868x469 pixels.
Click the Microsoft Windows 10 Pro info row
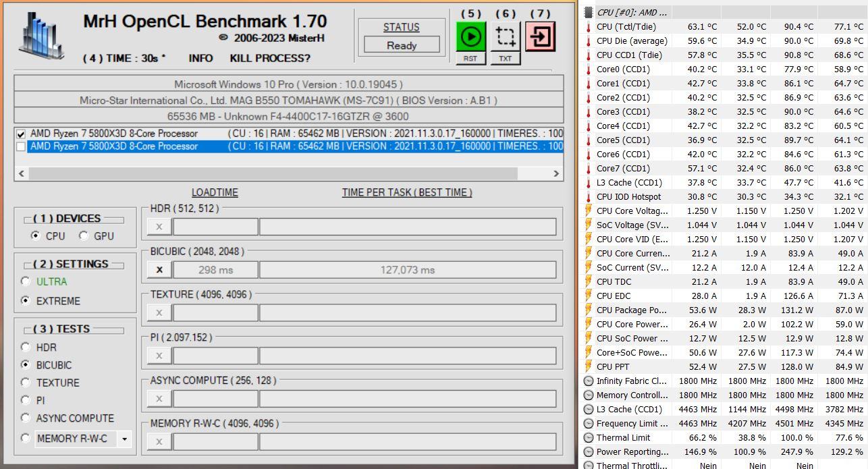click(x=289, y=84)
